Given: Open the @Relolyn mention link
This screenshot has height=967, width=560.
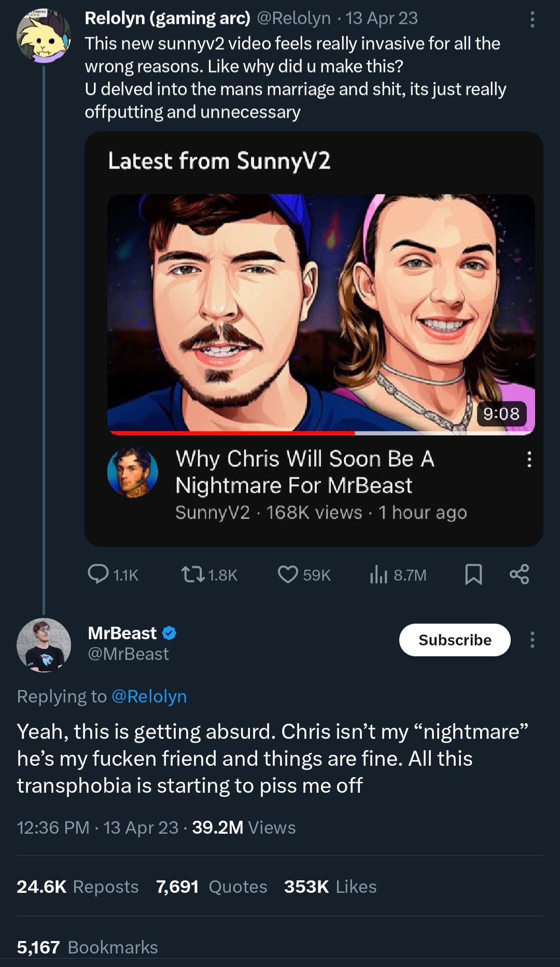Looking at the screenshot, I should 149,696.
